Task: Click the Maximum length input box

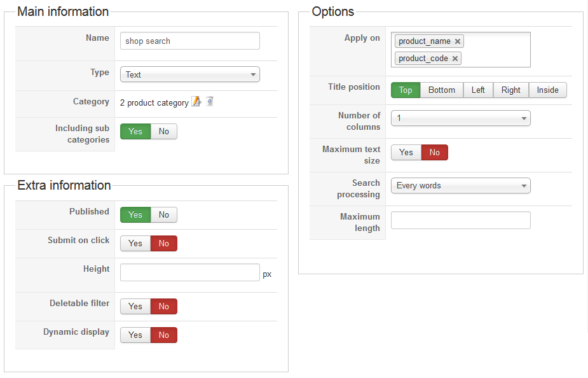Action: pos(460,220)
